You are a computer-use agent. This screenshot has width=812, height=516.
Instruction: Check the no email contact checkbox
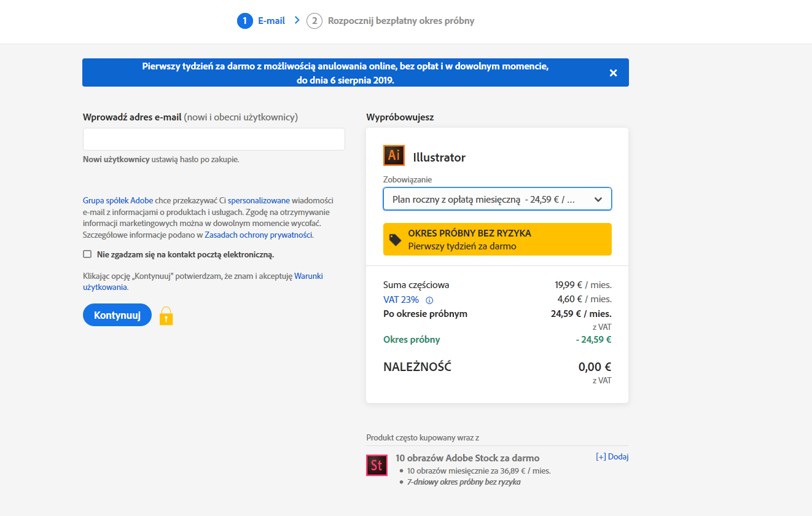click(87, 254)
